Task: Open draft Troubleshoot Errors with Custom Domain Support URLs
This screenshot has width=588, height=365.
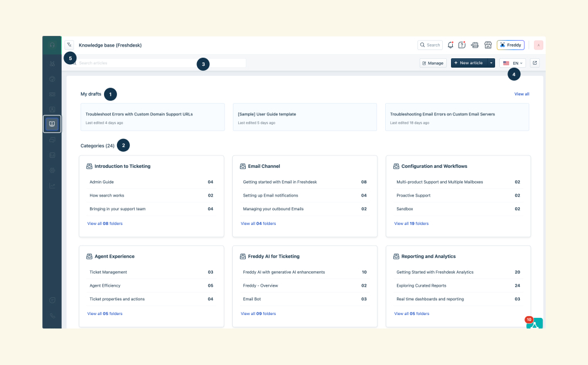Action: [153, 117]
